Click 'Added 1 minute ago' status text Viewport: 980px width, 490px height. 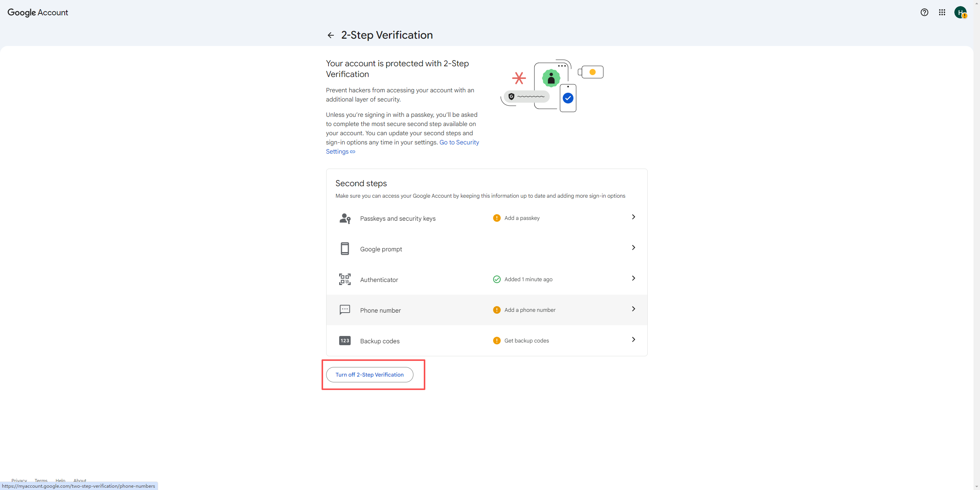tap(528, 279)
